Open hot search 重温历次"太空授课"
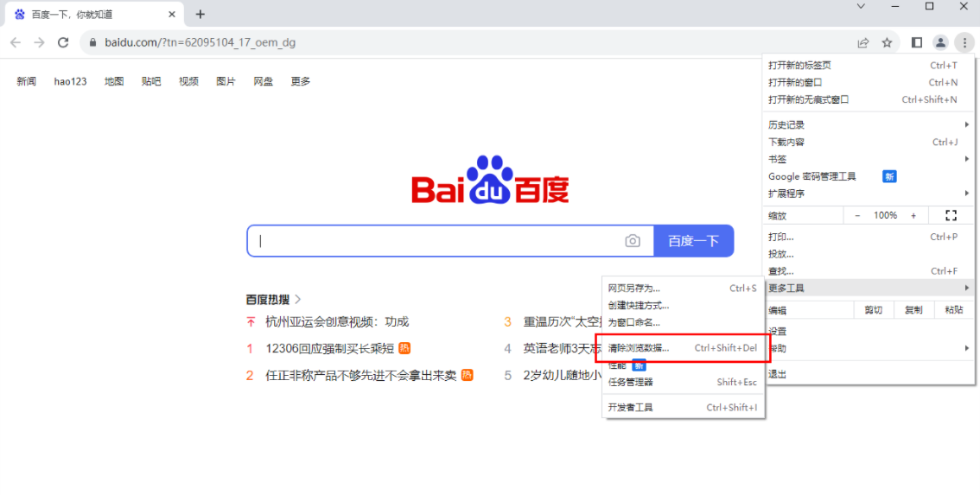The width and height of the screenshot is (980, 495). (563, 322)
